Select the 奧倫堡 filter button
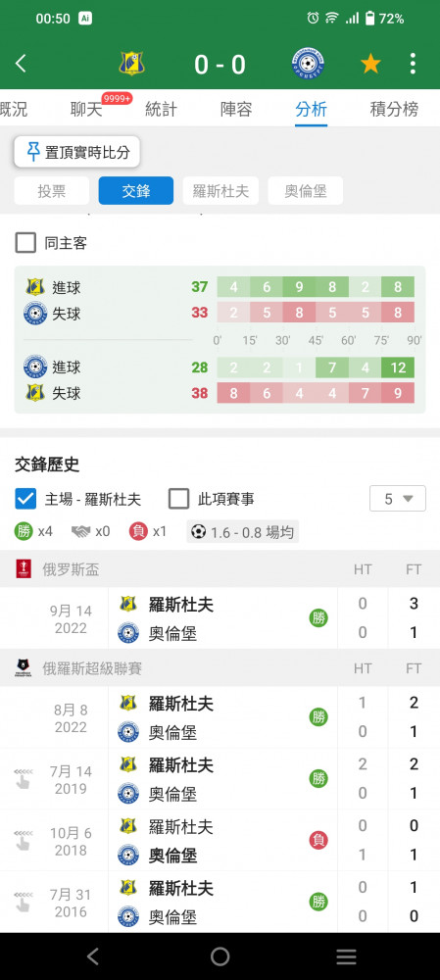The image size is (440, 980). (306, 191)
